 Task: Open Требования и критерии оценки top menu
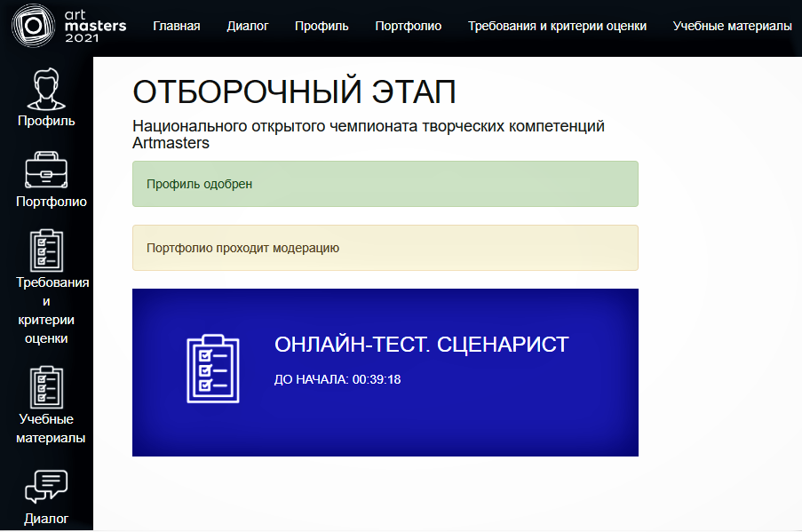coord(557,26)
